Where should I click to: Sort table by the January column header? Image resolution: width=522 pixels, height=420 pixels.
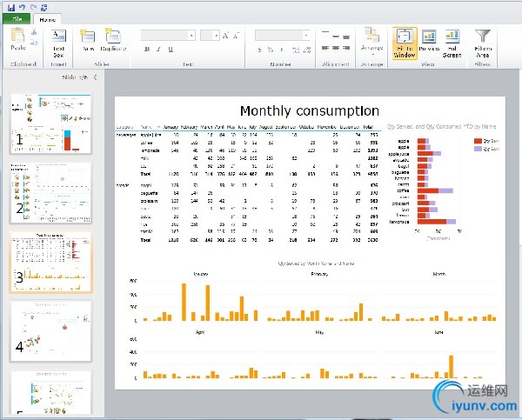tap(171, 127)
